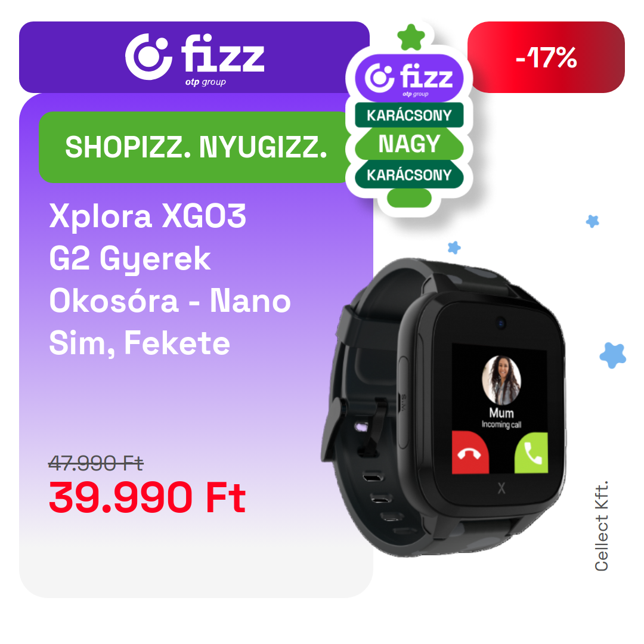Click the X logo below watch screen

pos(501,488)
